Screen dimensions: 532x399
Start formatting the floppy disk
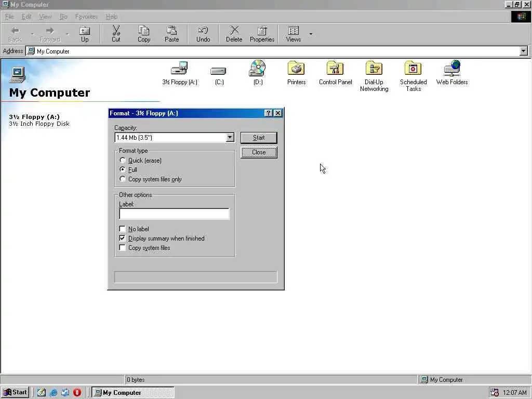tap(259, 138)
